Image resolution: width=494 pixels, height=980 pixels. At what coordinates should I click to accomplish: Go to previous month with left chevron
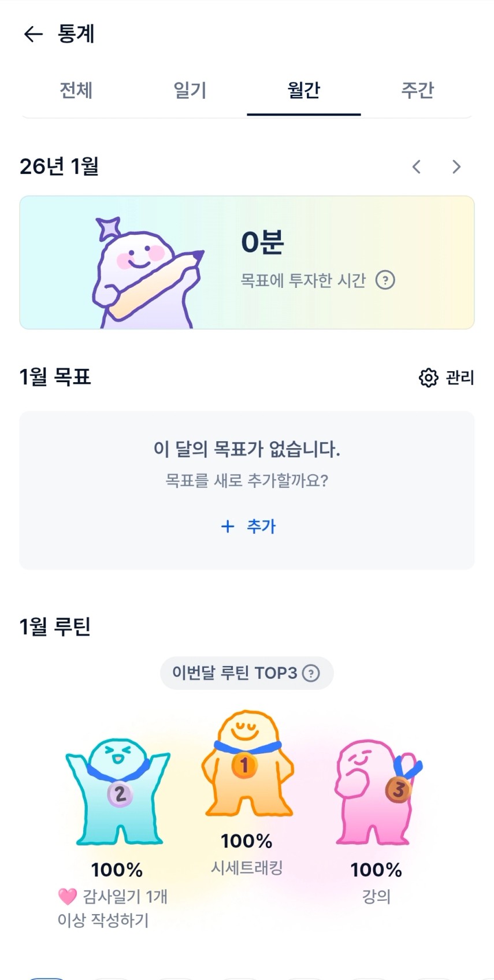[x=416, y=167]
